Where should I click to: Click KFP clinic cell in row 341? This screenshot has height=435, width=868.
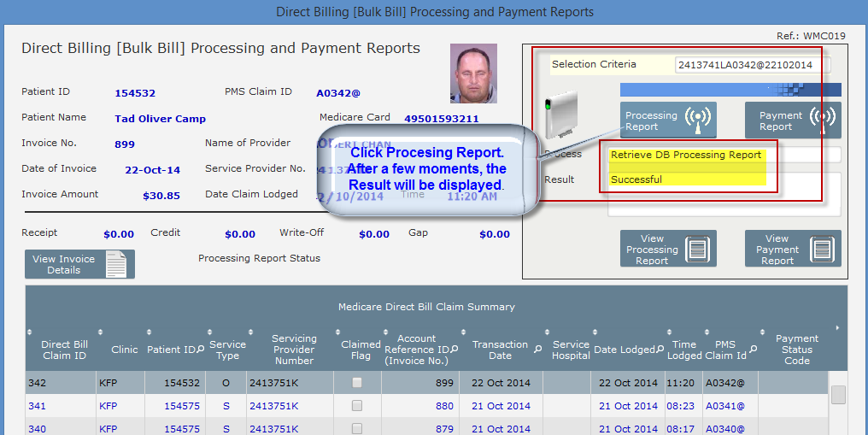108,406
